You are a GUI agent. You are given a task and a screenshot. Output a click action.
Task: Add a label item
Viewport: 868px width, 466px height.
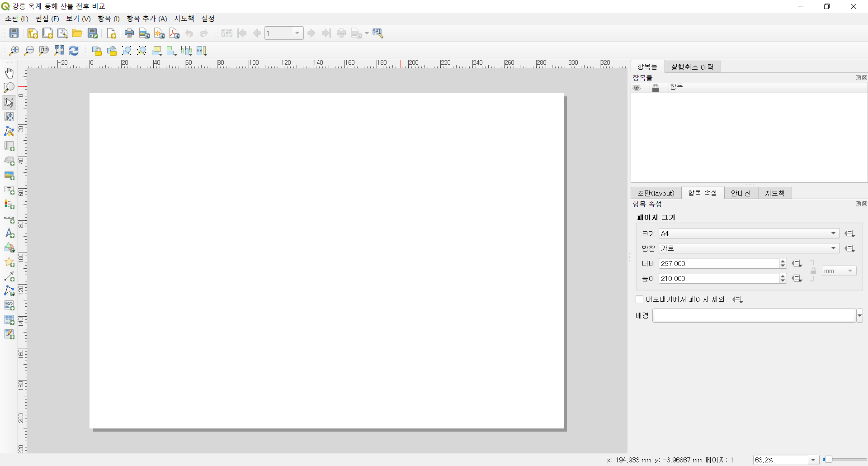pos(9,190)
